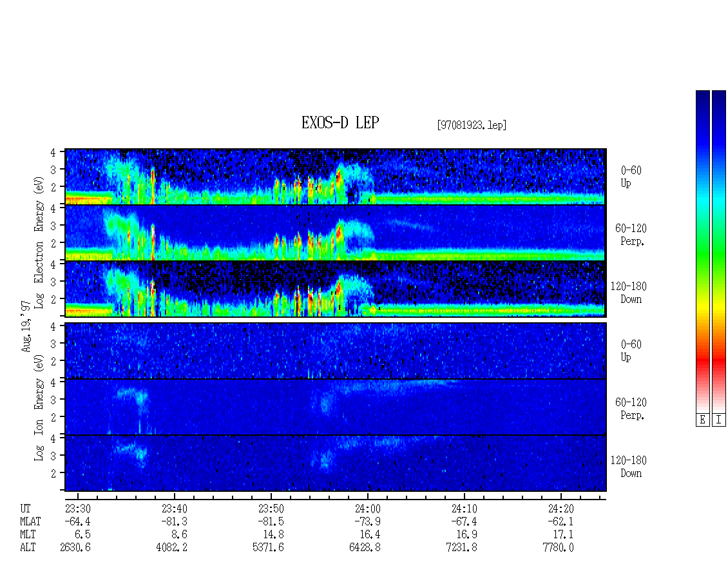Click the "120-180 Down" label beside ion panel

tap(629, 467)
